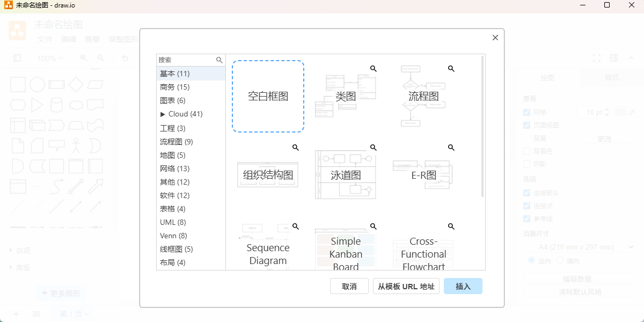The width and height of the screenshot is (644, 322).
Task: Pick the cube shape in the shapes panel
Action: pos(37,125)
